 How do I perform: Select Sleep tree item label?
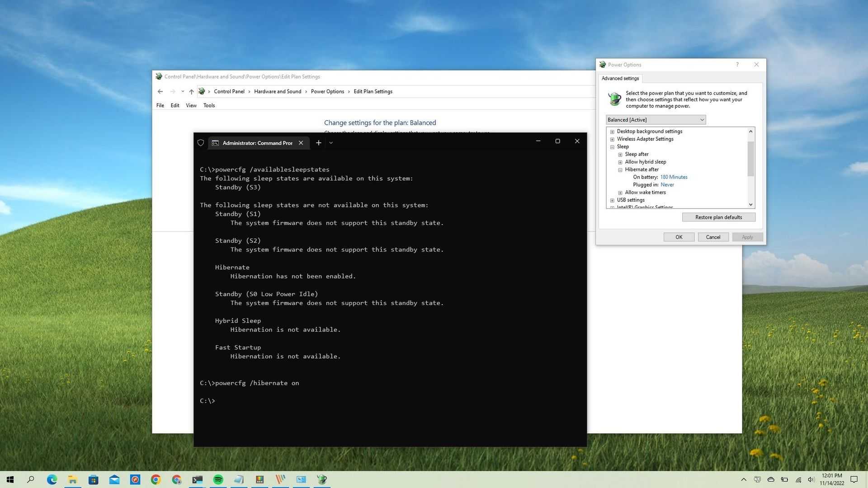coord(623,147)
